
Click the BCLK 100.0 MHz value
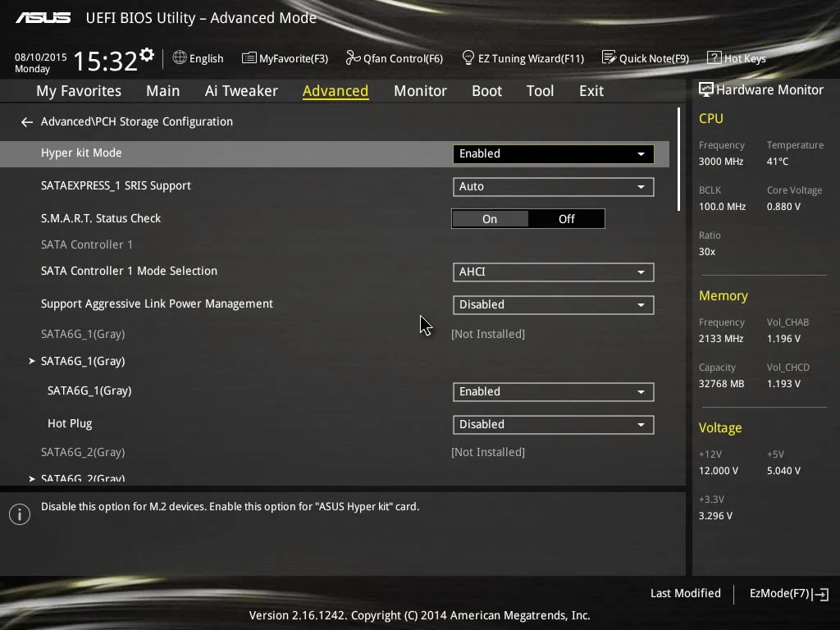[722, 206]
